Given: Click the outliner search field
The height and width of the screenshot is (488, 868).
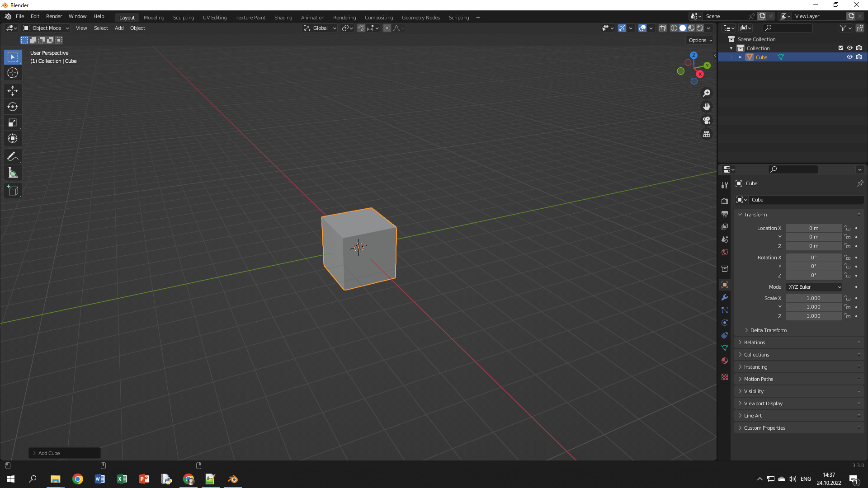Looking at the screenshot, I should point(787,28).
